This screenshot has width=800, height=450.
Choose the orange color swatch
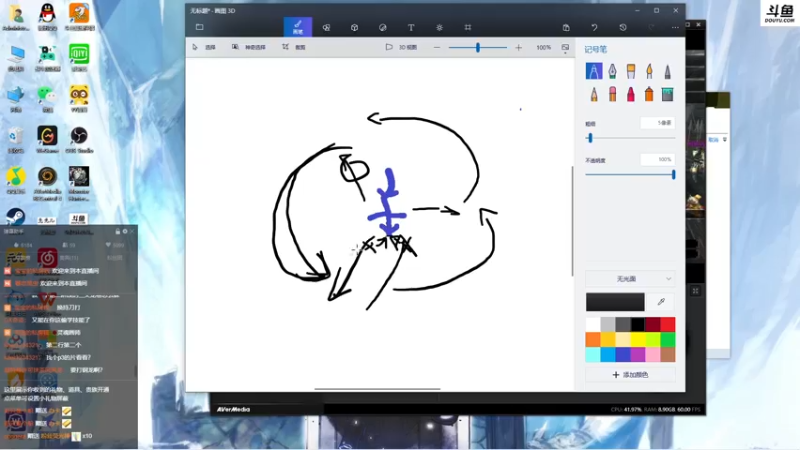(593, 339)
